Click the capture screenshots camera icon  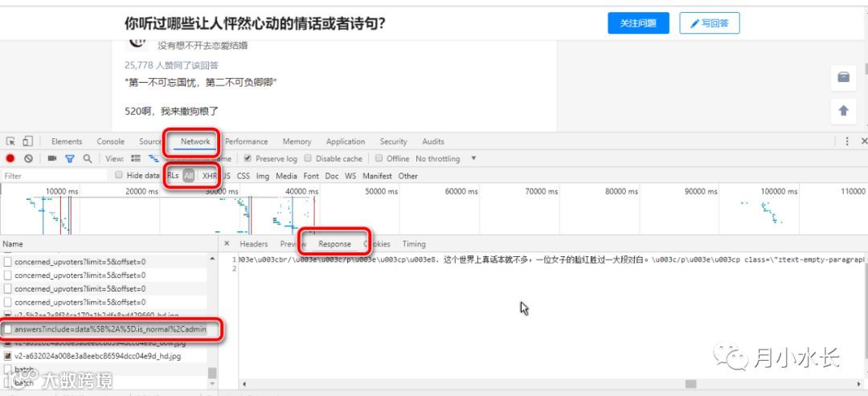coord(52,159)
